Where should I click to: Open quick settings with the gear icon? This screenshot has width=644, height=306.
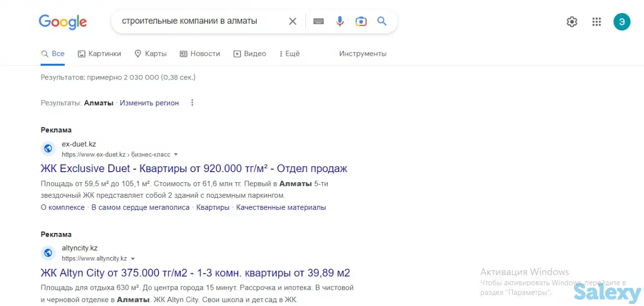coord(572,22)
